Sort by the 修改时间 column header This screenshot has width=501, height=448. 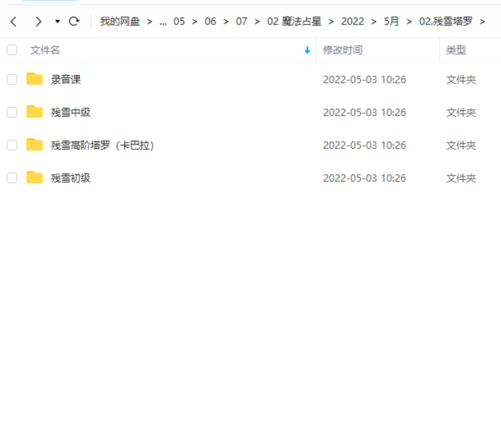(342, 50)
